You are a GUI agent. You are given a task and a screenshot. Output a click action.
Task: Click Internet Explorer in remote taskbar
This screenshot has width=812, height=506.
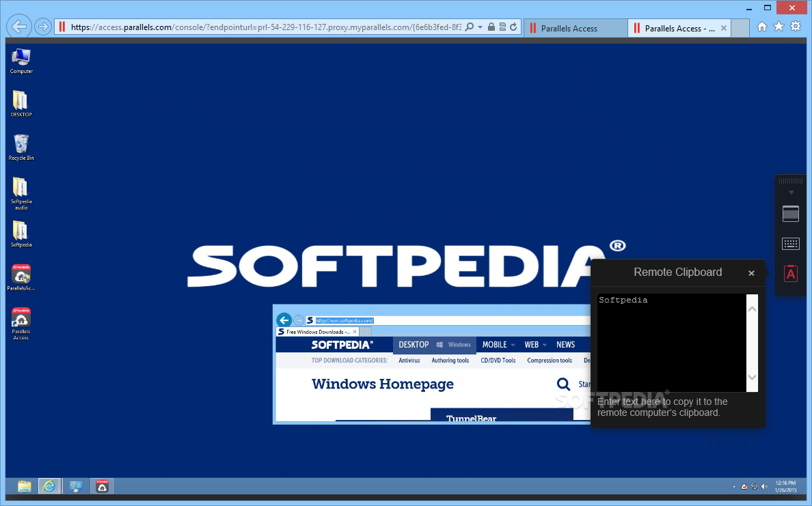(x=49, y=486)
